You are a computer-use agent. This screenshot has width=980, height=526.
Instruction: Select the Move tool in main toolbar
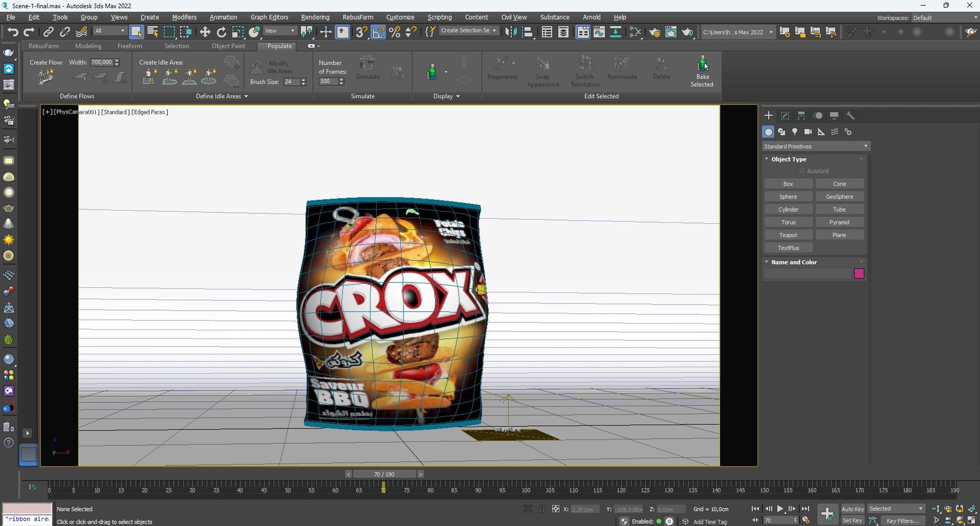(x=205, y=32)
